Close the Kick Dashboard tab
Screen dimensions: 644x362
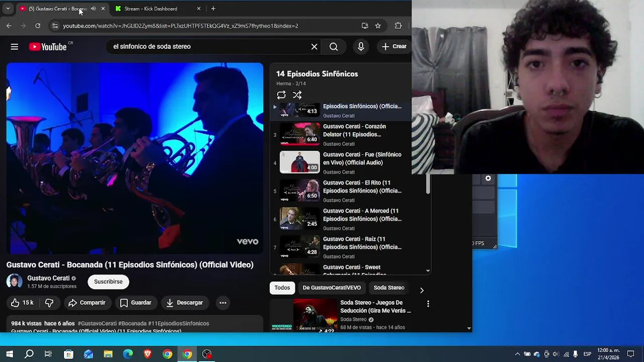pyautogui.click(x=199, y=9)
